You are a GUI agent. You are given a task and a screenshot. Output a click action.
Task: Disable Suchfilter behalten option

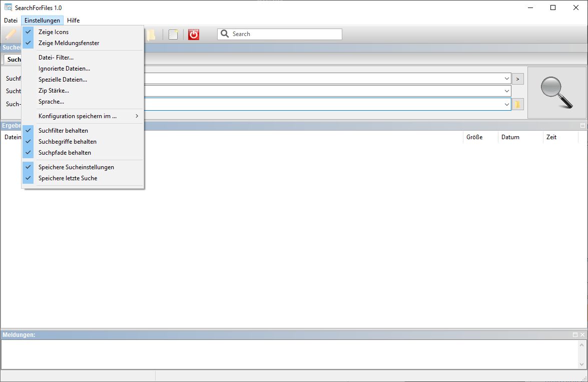coord(63,131)
